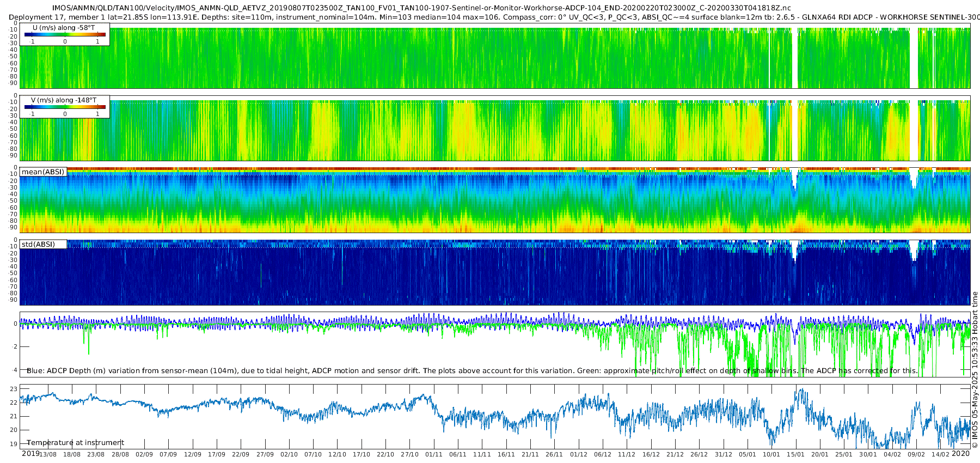Viewport: 980px width, 463px height.
Task: Click the 'V (m/s) along -148°T' legend title
Action: pos(64,100)
